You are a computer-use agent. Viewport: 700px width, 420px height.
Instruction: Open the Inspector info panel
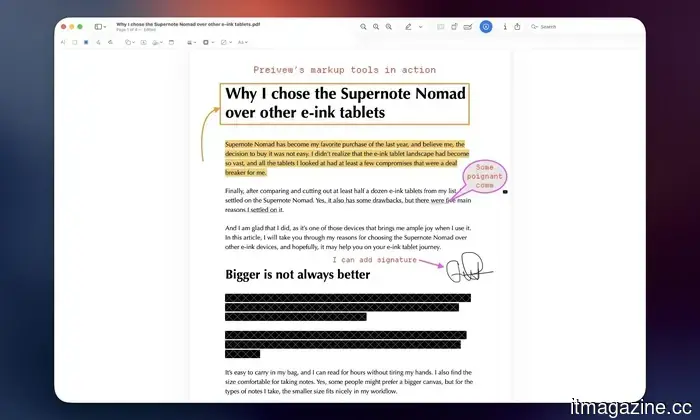505,27
